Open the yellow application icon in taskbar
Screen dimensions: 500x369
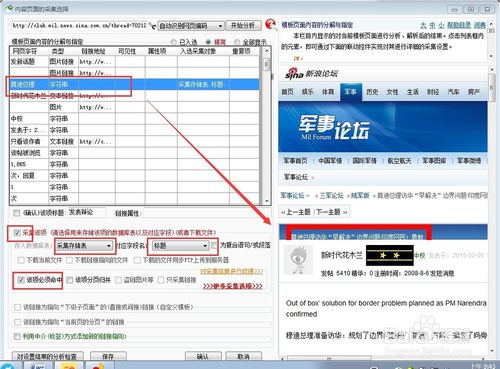coord(69,365)
